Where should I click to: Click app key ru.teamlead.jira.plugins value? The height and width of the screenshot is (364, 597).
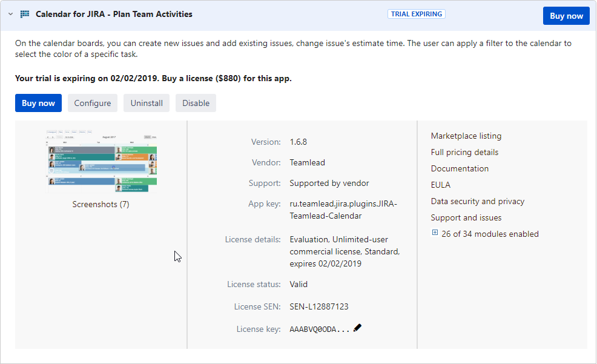pos(343,210)
